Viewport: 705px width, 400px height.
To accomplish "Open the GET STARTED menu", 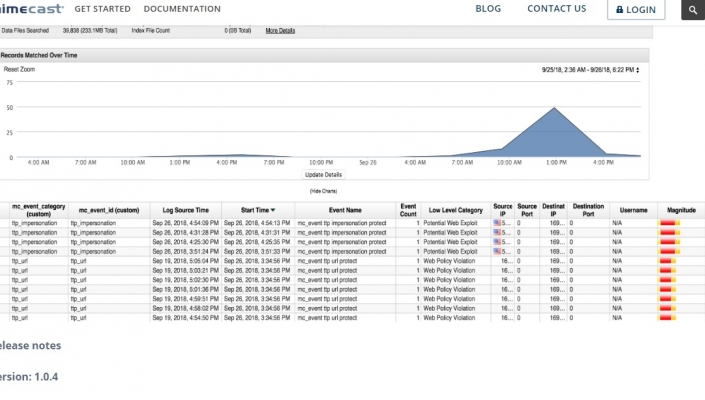I will pyautogui.click(x=103, y=9).
